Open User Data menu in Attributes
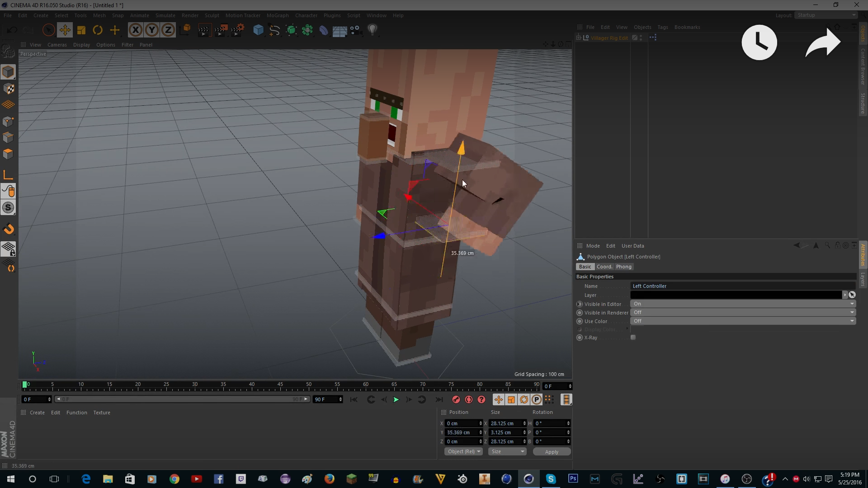868x488 pixels. pyautogui.click(x=632, y=246)
